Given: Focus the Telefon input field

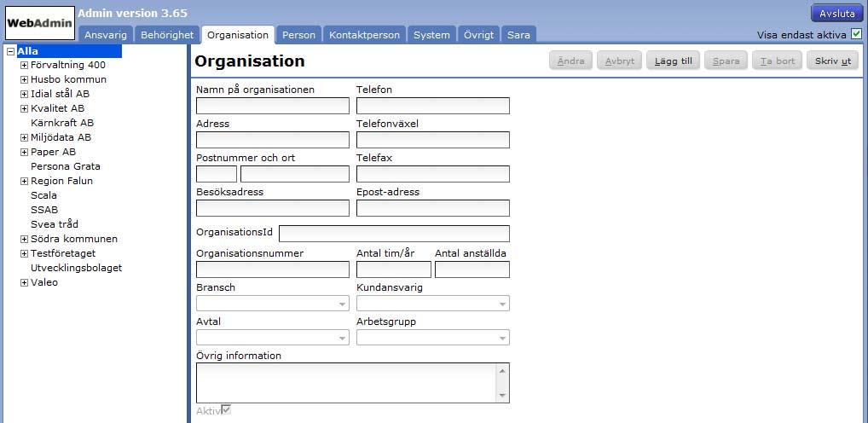Looking at the screenshot, I should point(433,106).
